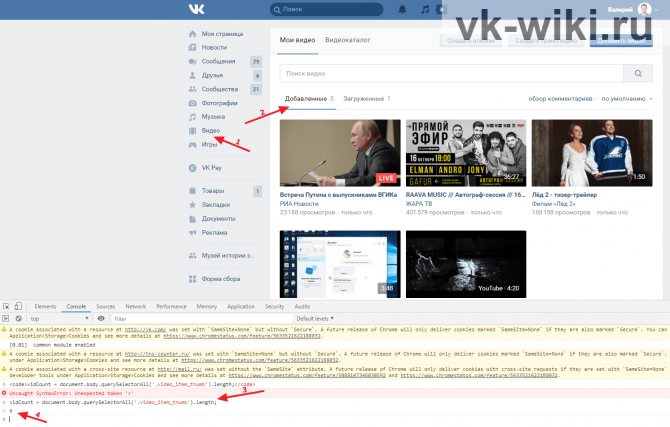670x427 pixels.
Task: Click the grid icon beside Форма сбора
Action: coord(193,279)
